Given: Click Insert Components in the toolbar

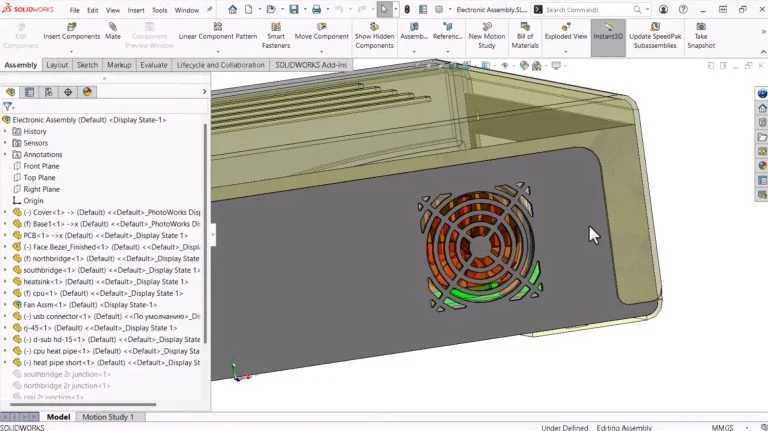Looking at the screenshot, I should pyautogui.click(x=71, y=31).
